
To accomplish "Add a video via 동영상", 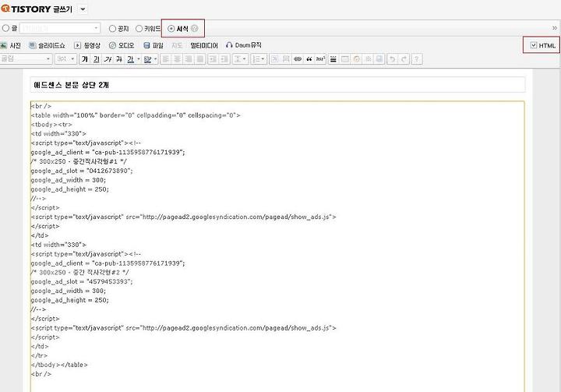I will click(x=87, y=45).
